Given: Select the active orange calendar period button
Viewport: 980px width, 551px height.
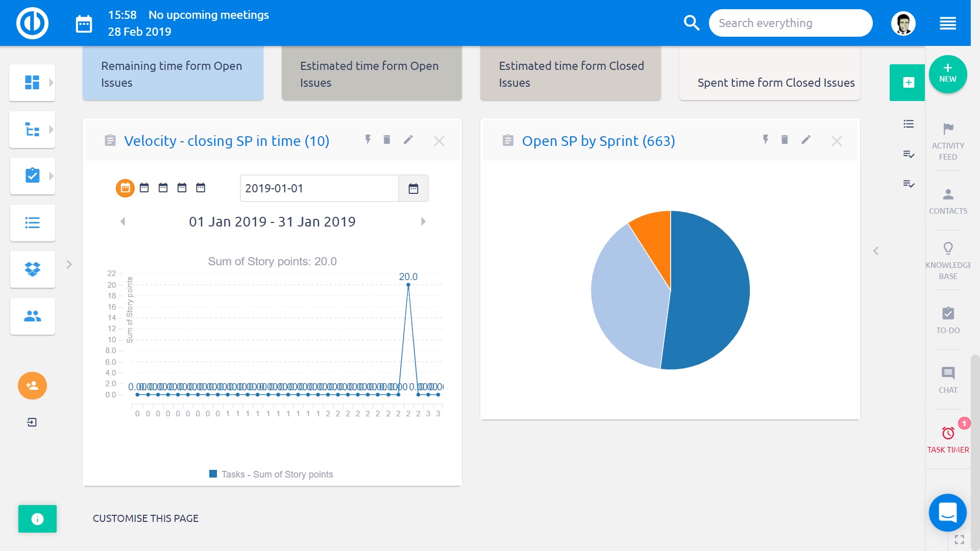Looking at the screenshot, I should click(x=125, y=188).
